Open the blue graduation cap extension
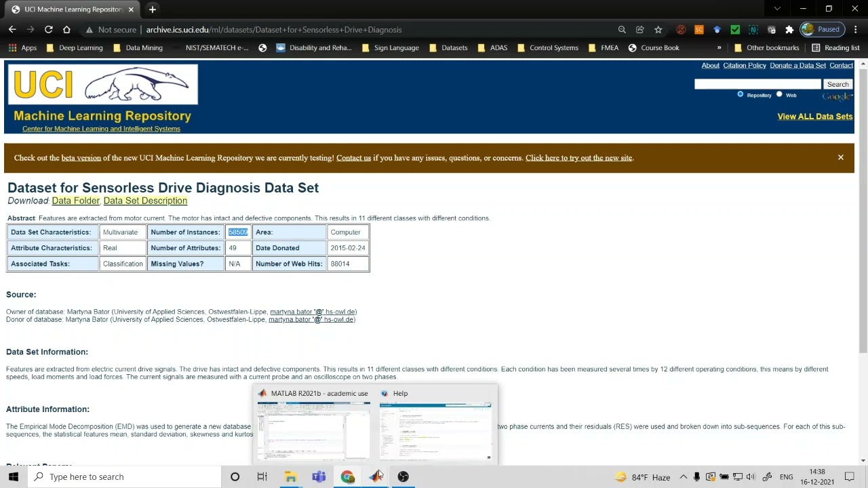The image size is (868, 488). click(717, 30)
